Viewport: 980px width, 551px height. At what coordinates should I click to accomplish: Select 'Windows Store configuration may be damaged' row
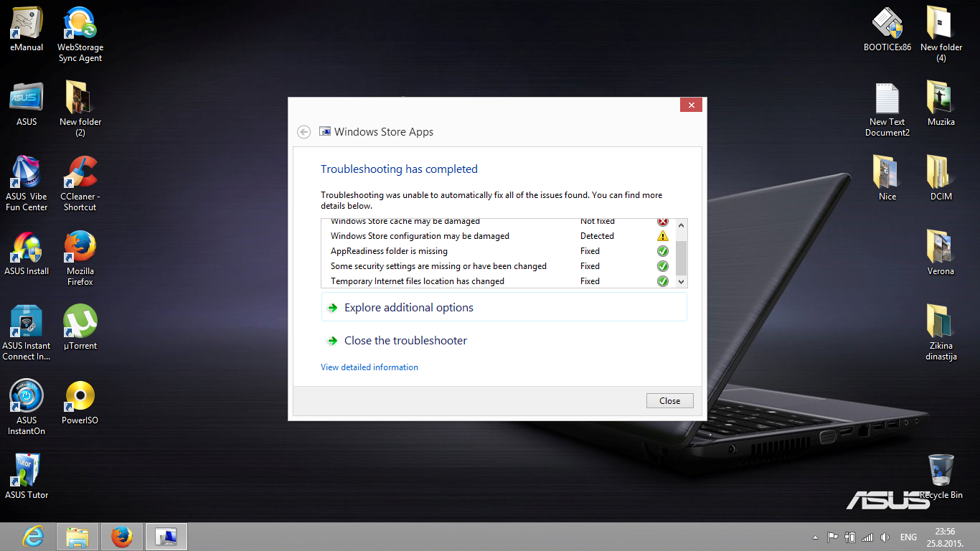click(x=499, y=236)
